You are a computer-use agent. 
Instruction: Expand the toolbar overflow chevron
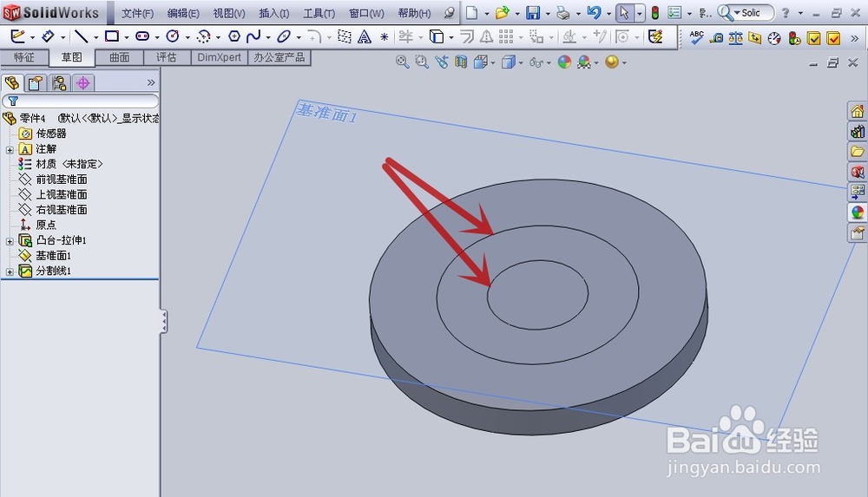coord(855,38)
